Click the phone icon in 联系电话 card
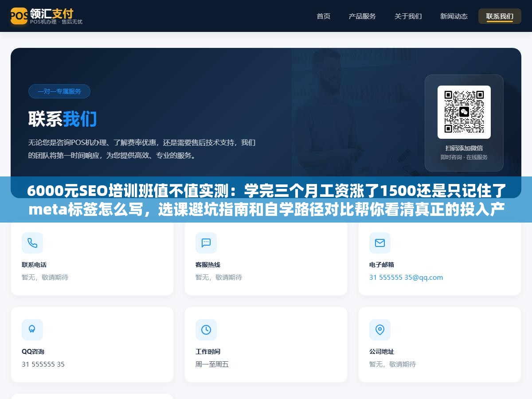Image resolution: width=532 pixels, height=399 pixels. point(32,243)
